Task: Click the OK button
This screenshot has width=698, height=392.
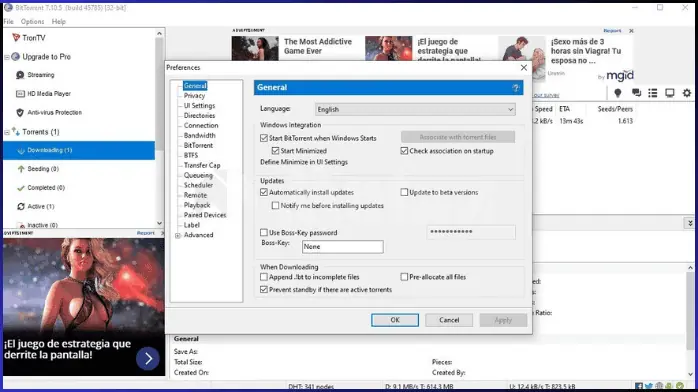Action: [395, 320]
